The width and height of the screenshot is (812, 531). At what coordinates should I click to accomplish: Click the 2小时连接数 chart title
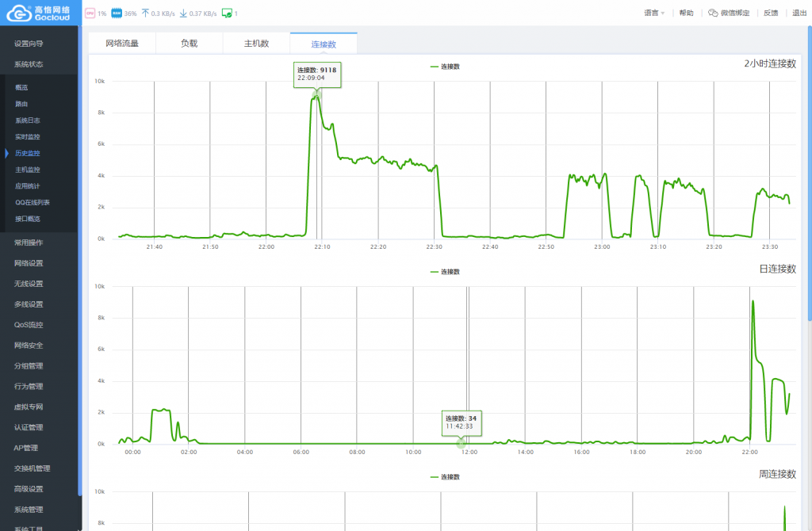pos(770,63)
